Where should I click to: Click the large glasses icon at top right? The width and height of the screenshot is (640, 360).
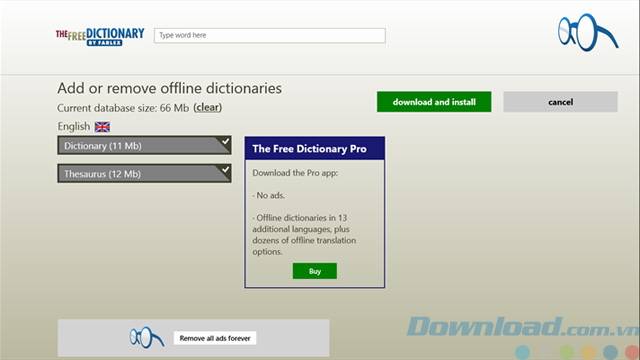tap(588, 33)
